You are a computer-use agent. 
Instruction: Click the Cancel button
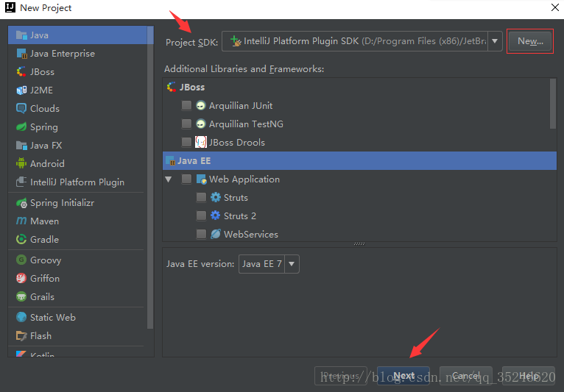(x=466, y=376)
